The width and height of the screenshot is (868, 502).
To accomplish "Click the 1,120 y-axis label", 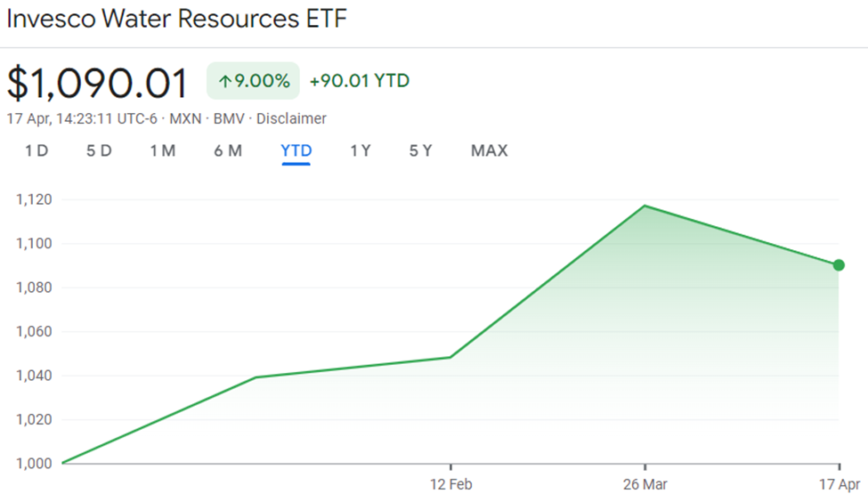I will [x=34, y=199].
